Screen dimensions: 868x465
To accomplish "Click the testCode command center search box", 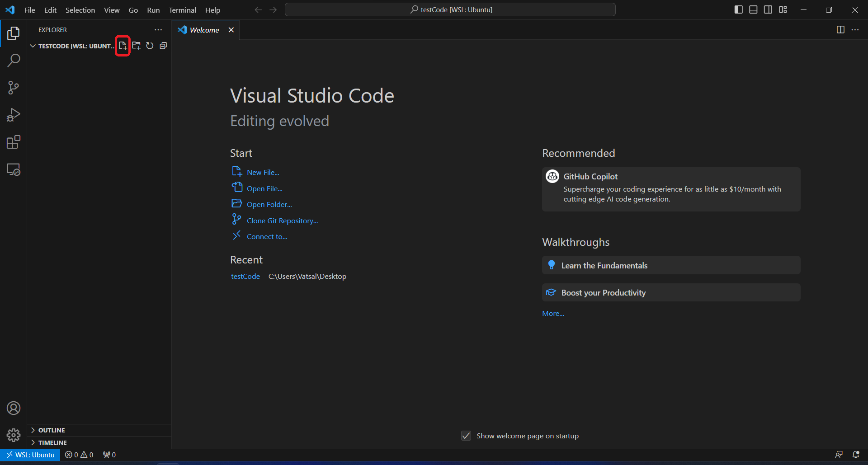I will pos(450,9).
